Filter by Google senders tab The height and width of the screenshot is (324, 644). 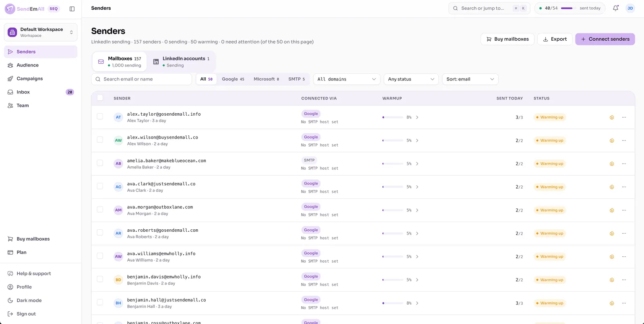tap(233, 79)
